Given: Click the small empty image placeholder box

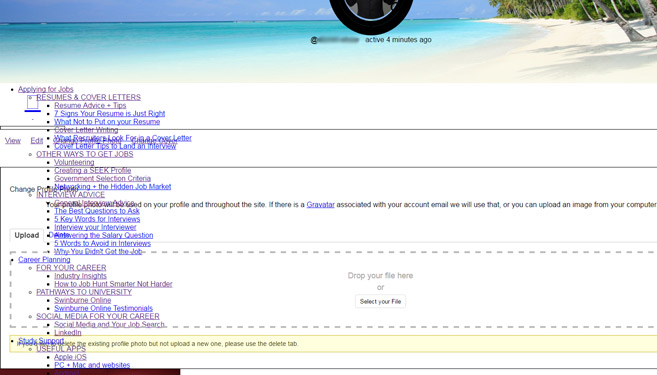Looking at the screenshot, I should coord(33,102).
